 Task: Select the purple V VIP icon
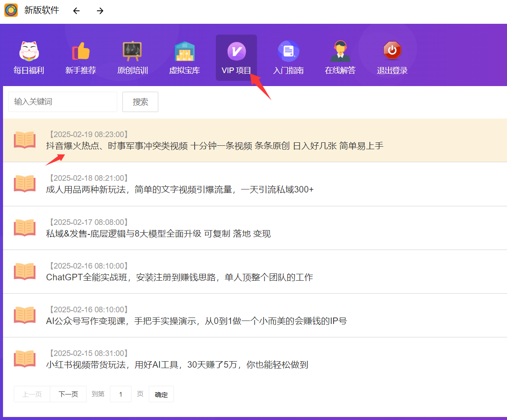(237, 51)
